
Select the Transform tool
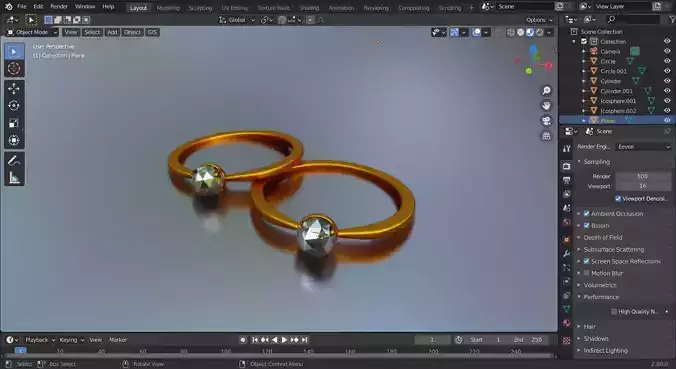(14, 140)
